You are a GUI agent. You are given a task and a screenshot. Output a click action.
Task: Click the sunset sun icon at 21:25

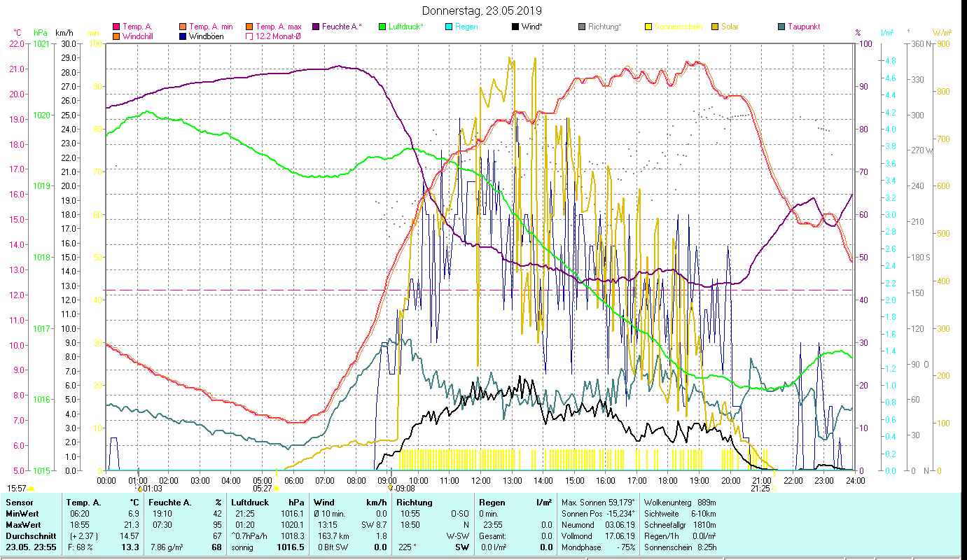click(775, 488)
